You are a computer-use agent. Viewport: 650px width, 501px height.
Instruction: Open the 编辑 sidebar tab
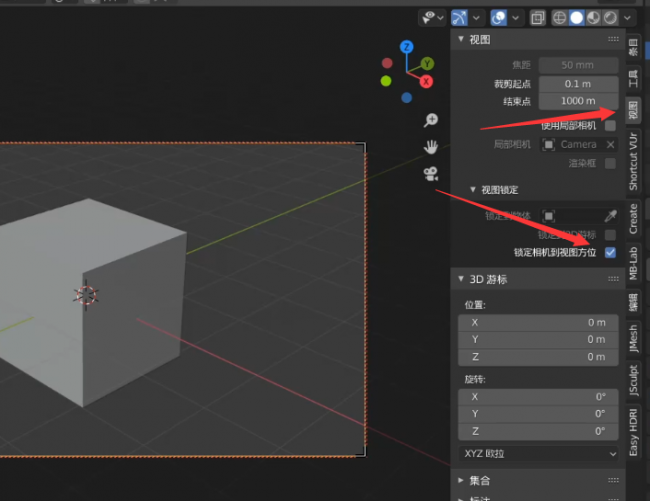coord(633,302)
